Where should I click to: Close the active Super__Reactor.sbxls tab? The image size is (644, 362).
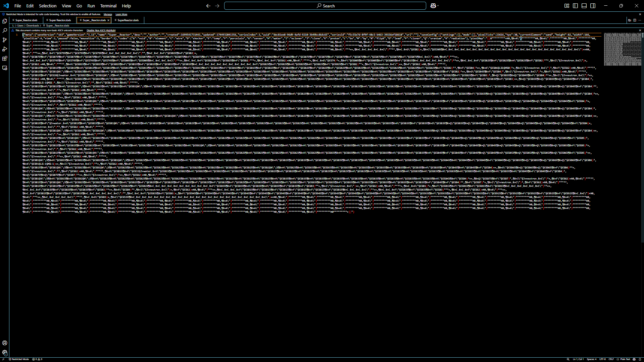click(108, 20)
